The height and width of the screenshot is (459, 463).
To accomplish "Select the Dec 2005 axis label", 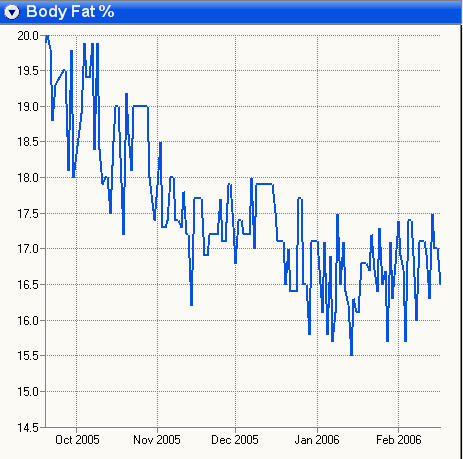I will 235,440.
